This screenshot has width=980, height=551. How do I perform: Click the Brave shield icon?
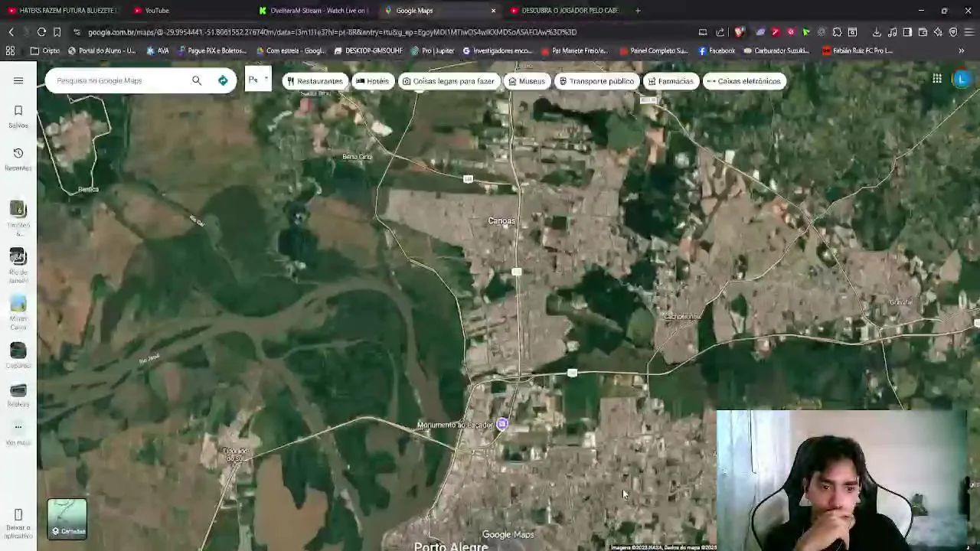click(739, 32)
